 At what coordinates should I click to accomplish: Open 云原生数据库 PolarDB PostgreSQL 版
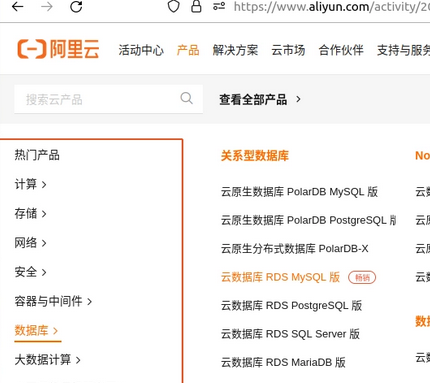[x=308, y=220]
